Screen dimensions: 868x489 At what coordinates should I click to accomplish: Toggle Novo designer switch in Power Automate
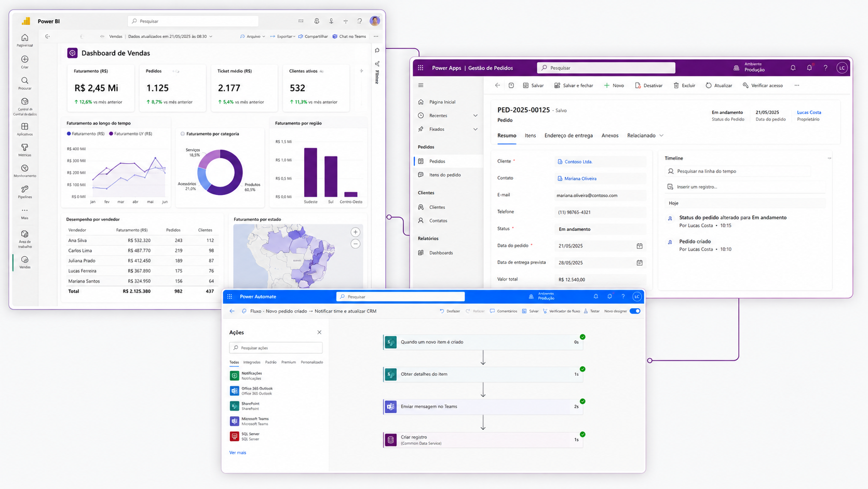coord(635,311)
